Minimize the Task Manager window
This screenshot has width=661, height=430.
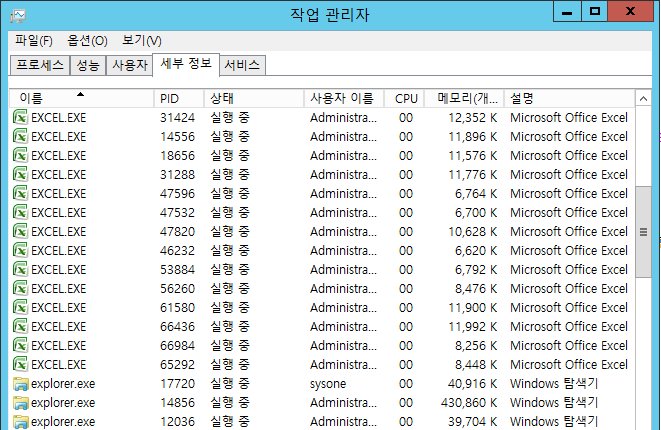coord(567,12)
